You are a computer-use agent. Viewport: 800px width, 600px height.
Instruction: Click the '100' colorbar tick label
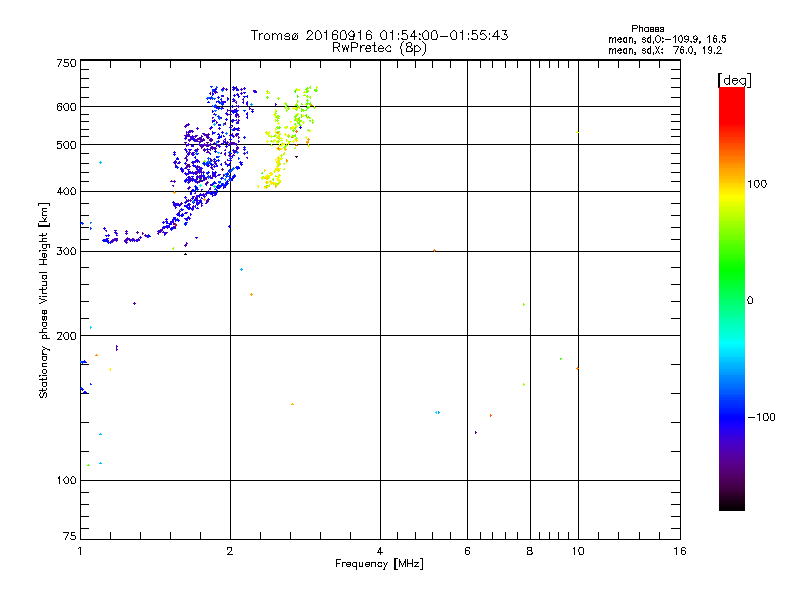(757, 184)
